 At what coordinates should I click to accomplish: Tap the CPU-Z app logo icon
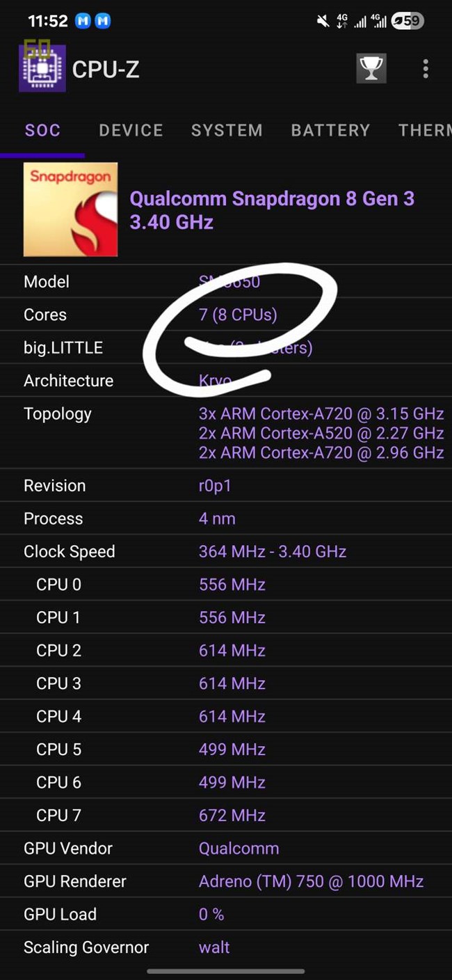click(42, 68)
